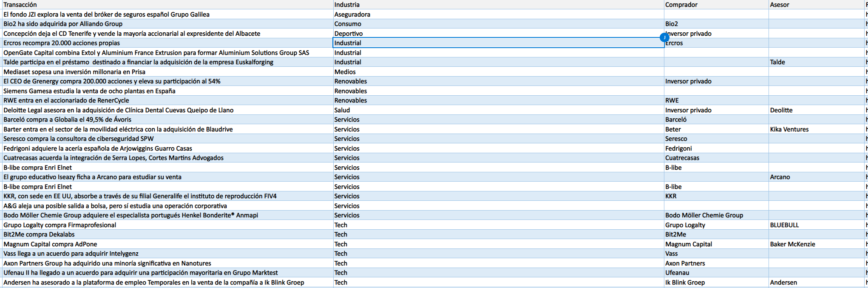Screen dimensions: 868x288
Task: Click the Siemens Gamesa plants sale transaction cell
Action: pos(167,91)
